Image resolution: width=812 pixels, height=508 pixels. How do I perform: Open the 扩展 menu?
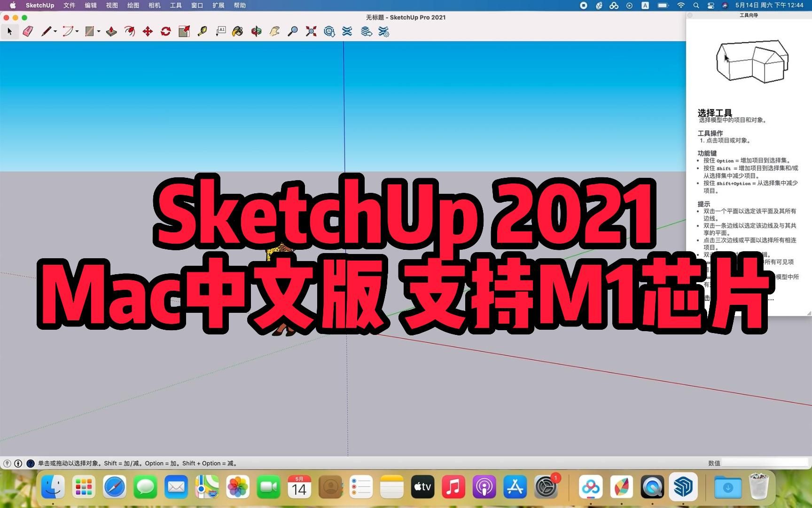click(219, 5)
